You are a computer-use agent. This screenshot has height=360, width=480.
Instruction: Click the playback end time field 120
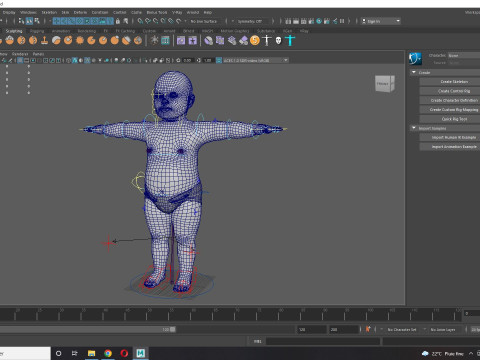pyautogui.click(x=311, y=329)
